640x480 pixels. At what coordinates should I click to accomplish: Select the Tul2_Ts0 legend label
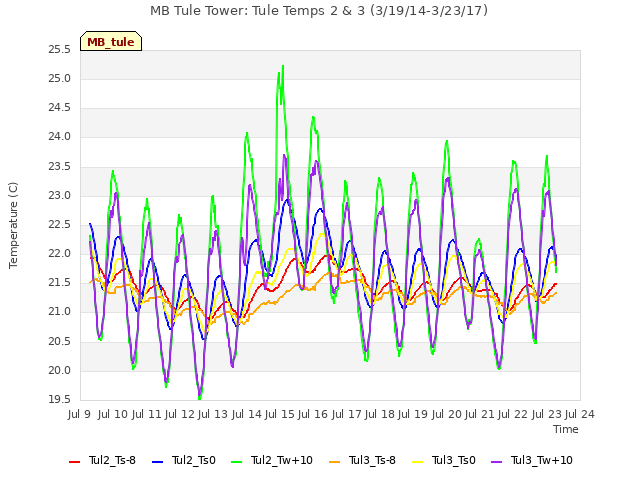pyautogui.click(x=193, y=460)
